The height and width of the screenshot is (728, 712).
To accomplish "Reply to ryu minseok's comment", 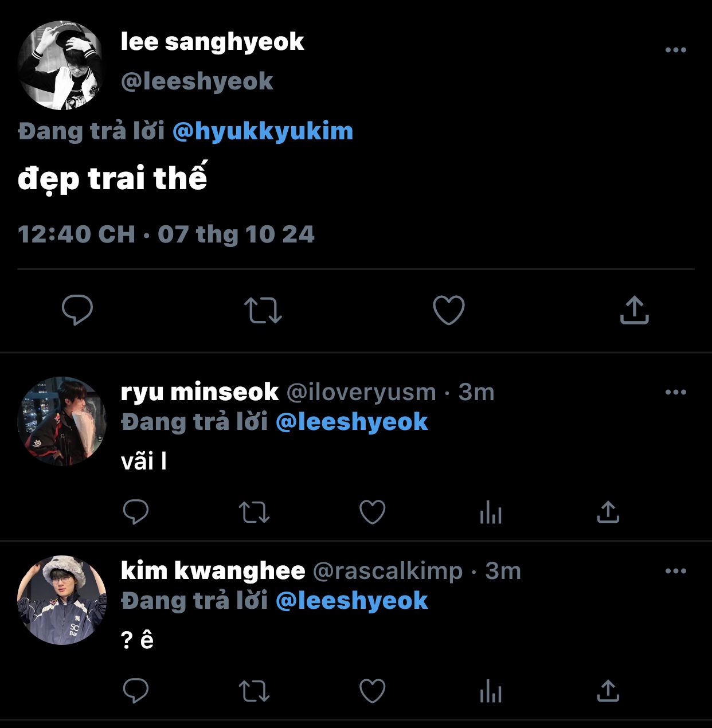I will click(136, 512).
